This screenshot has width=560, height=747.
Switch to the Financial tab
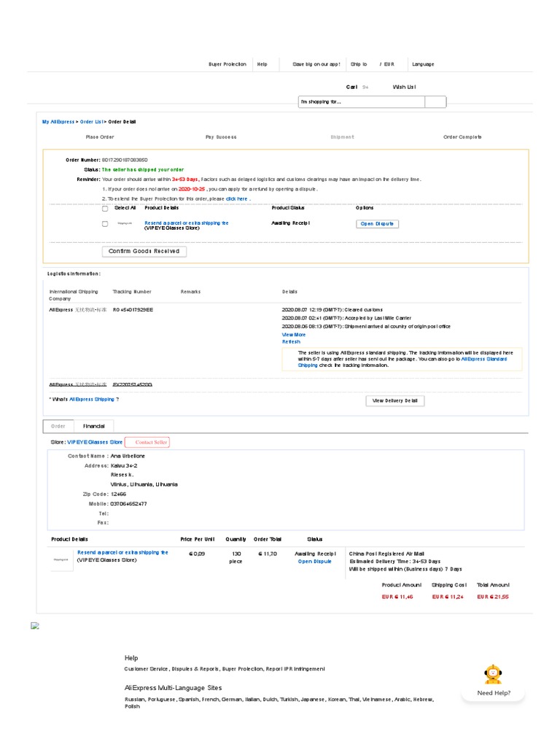94,426
